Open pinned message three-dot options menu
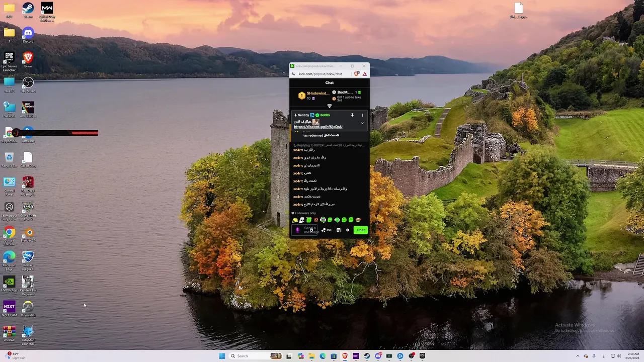This screenshot has height=362, width=644. [x=362, y=115]
